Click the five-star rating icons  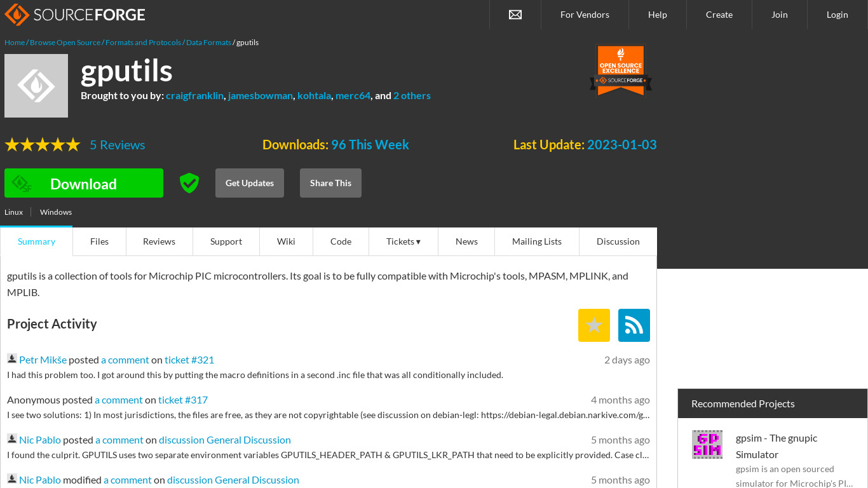[x=43, y=145]
